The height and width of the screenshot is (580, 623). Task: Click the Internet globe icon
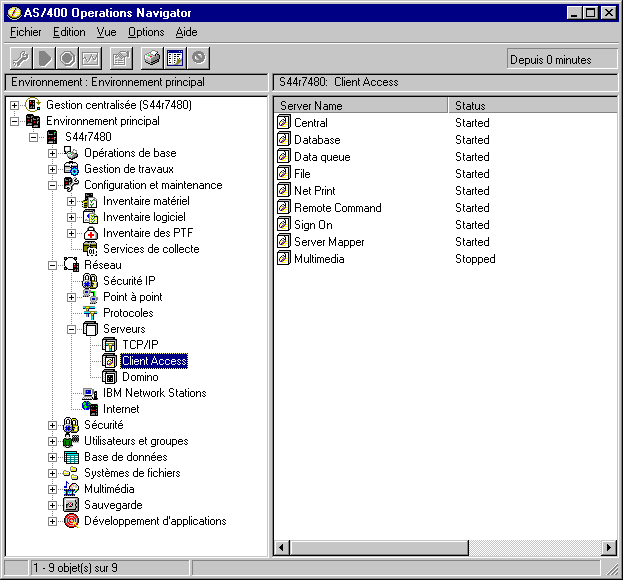(90, 409)
